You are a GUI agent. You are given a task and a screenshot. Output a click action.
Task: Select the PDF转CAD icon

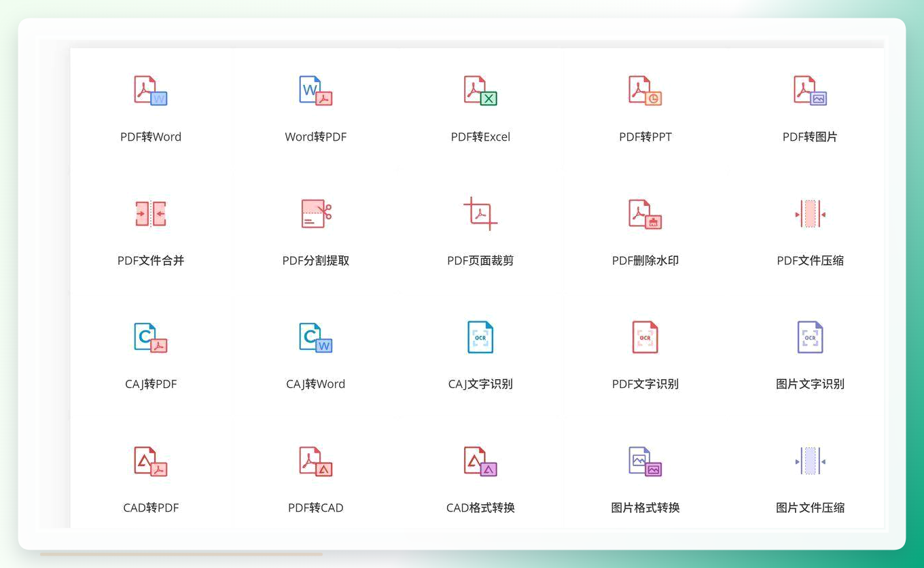(x=316, y=461)
